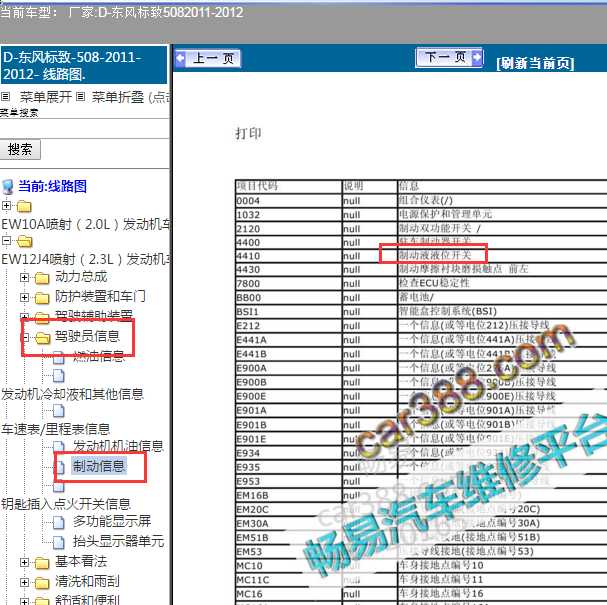Screen dimensions: 607x605
Task: Open 基本看法 tree item
Action: [81, 561]
